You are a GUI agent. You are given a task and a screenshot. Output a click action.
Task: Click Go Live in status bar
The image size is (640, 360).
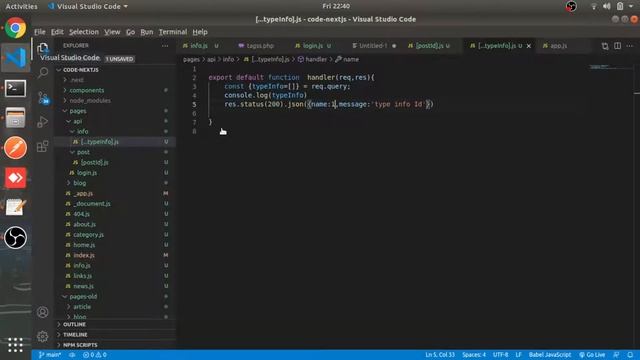click(592, 355)
